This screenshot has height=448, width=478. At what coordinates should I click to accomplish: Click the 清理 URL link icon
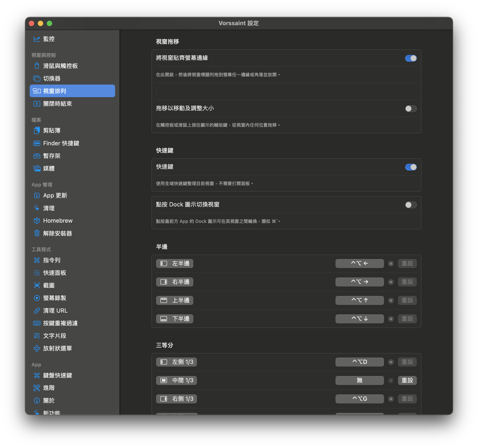point(37,311)
